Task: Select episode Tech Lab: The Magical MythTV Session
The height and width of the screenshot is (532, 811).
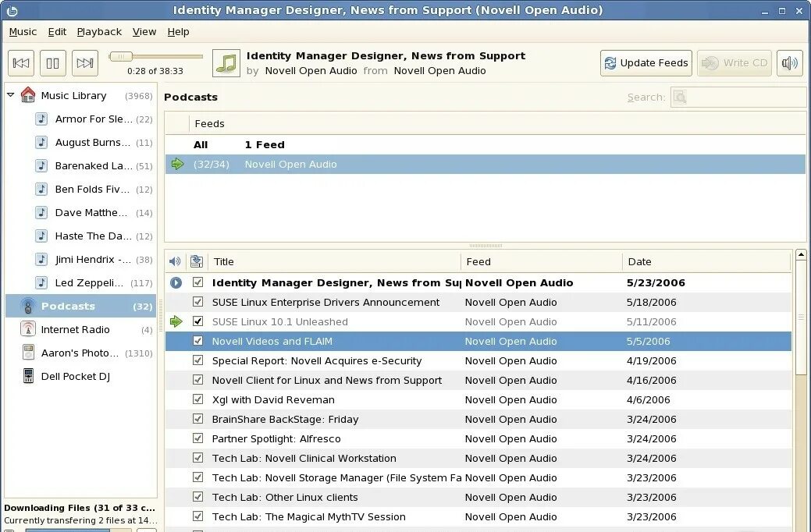Action: (478, 517)
